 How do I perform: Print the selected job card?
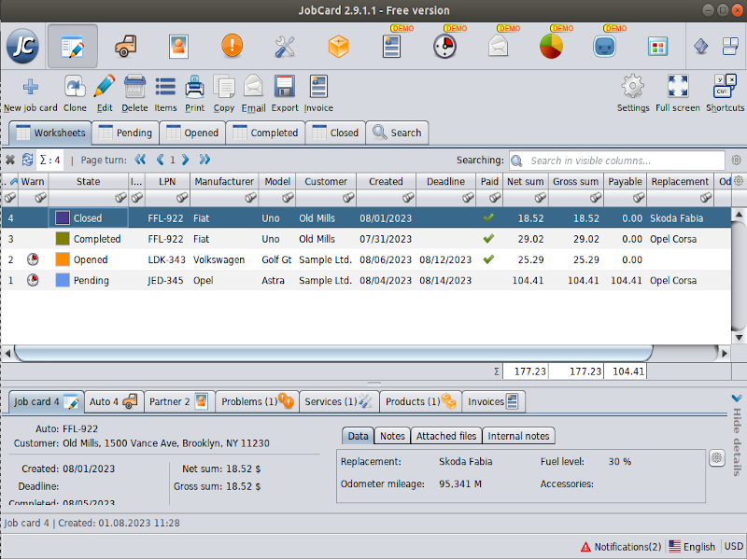(194, 94)
